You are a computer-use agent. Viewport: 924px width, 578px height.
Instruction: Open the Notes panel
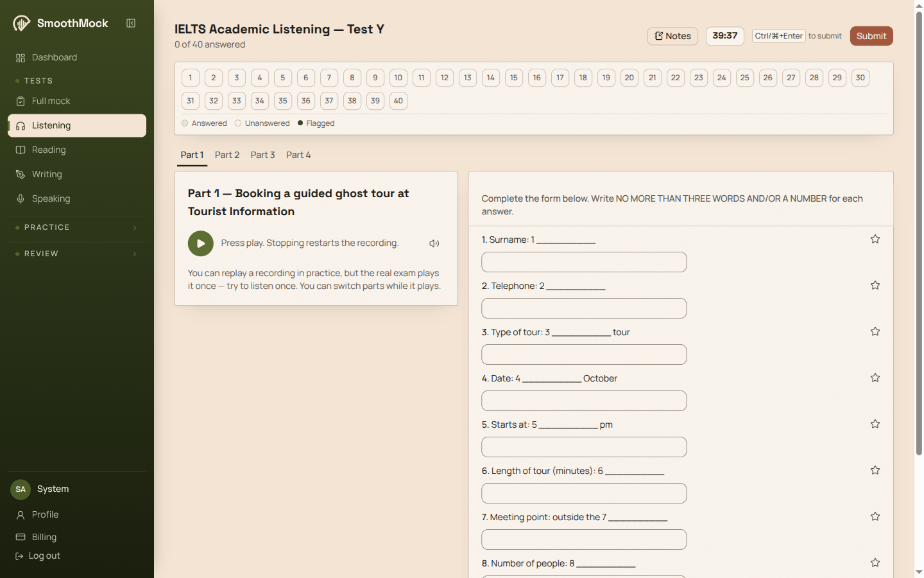coord(672,36)
